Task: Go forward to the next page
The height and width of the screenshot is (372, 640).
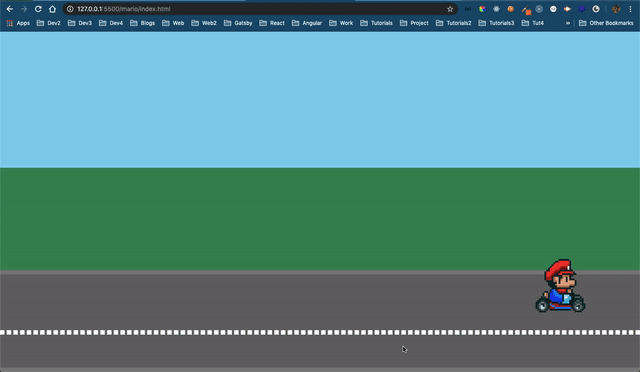Action: tap(24, 9)
